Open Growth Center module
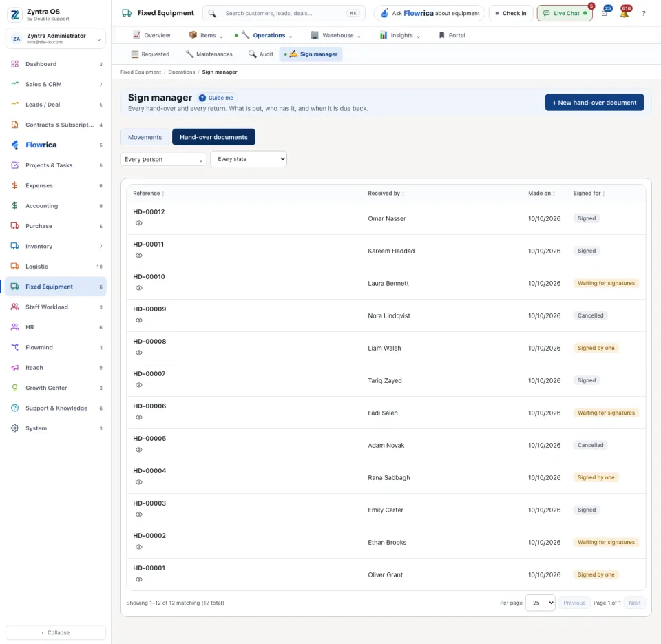The image size is (661, 644). click(x=55, y=388)
